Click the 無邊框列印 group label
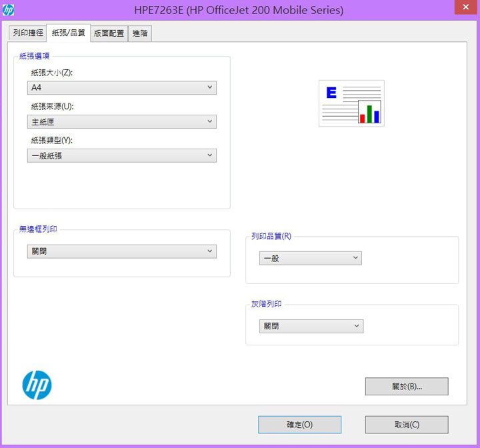This screenshot has width=480, height=448. [38, 229]
